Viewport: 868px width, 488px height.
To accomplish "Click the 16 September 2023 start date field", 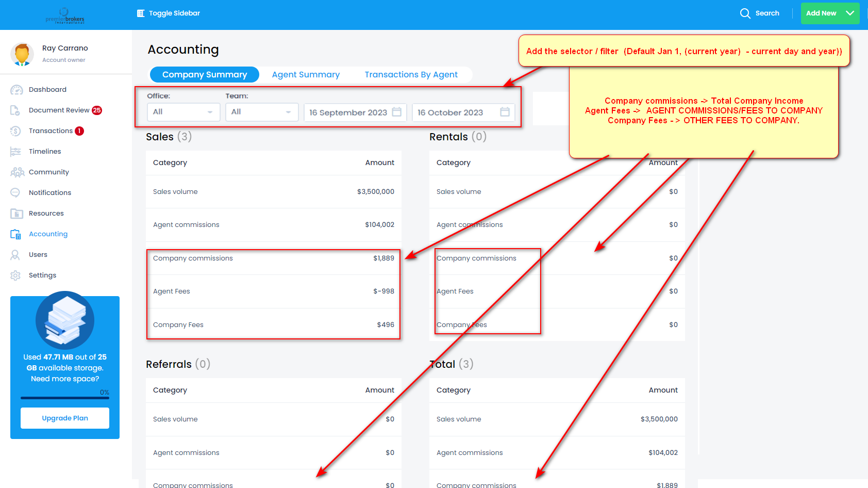I will coord(355,112).
